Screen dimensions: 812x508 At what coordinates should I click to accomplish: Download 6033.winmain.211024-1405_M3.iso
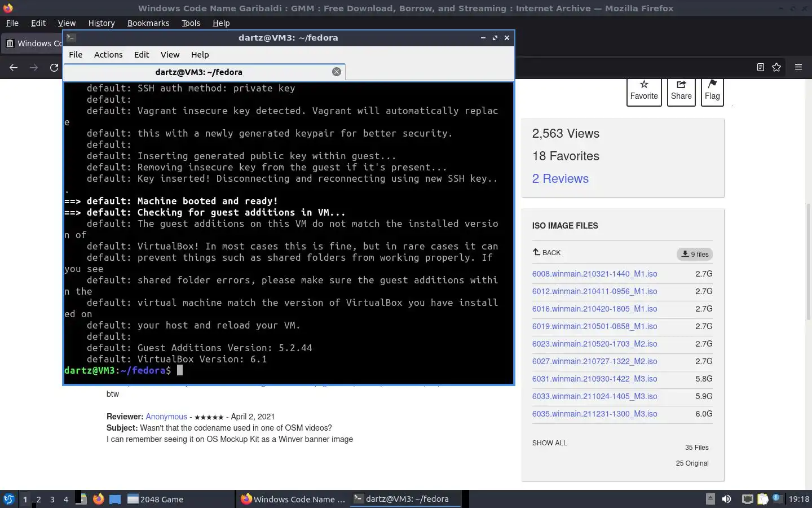(x=594, y=396)
